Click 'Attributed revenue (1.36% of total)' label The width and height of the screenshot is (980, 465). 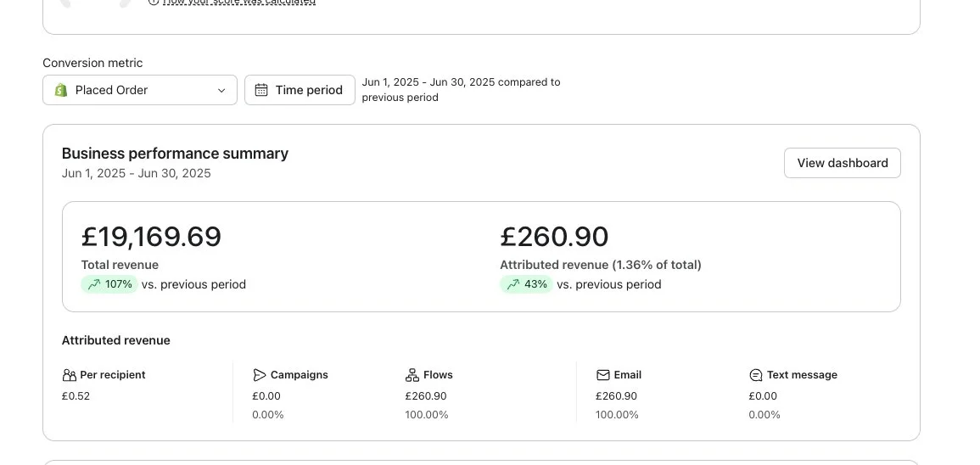601,265
